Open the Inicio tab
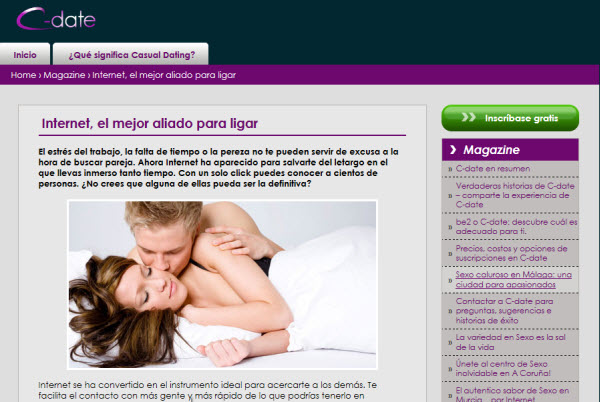The width and height of the screenshot is (600, 402). point(25,55)
